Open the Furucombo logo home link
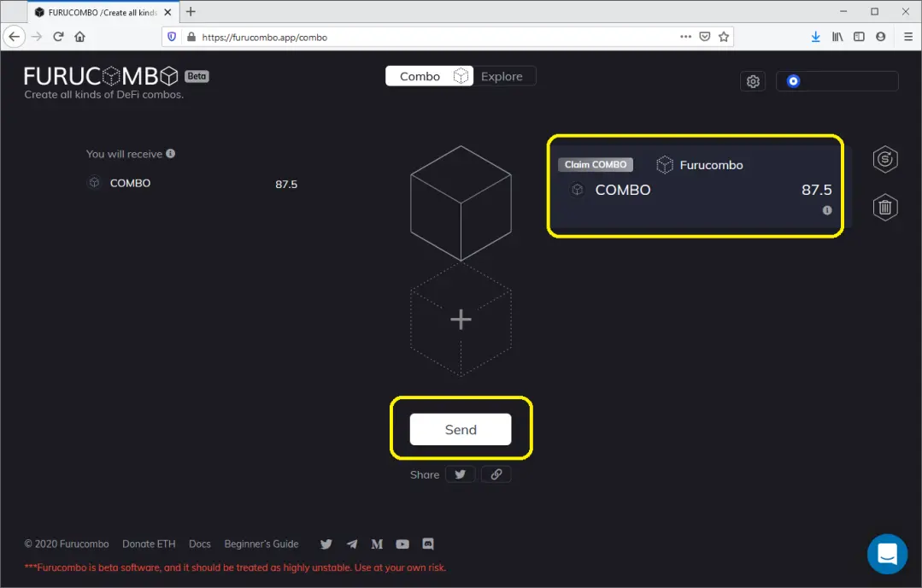Viewport: 922px width, 588px height. tap(101, 76)
